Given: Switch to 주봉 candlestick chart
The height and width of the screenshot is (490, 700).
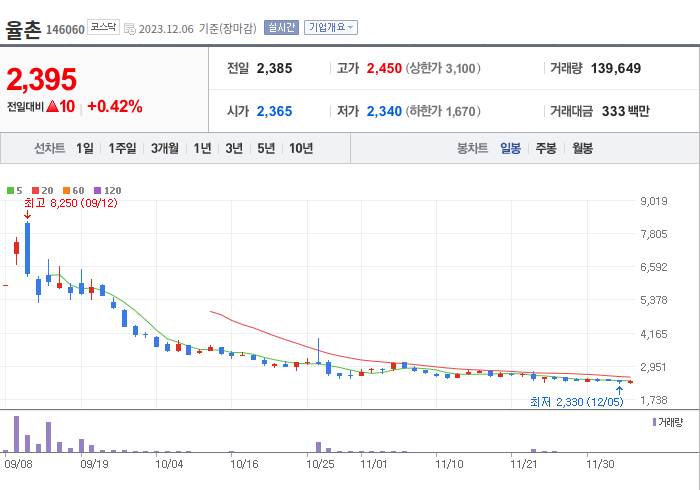Looking at the screenshot, I should (x=546, y=148).
